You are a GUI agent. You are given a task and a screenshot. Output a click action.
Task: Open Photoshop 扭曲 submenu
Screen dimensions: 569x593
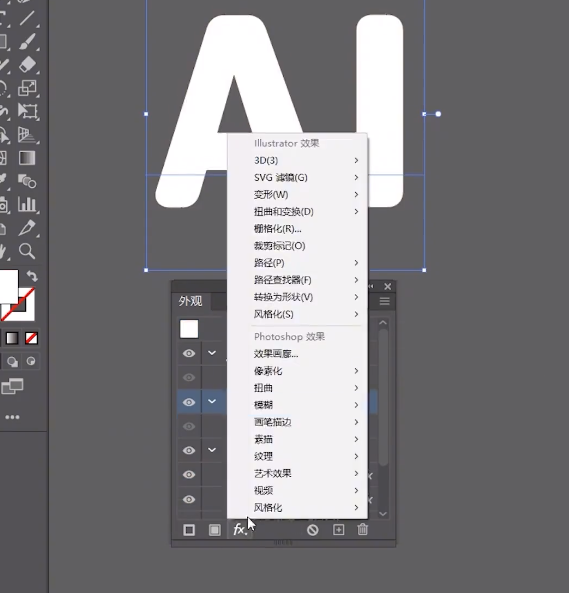click(x=297, y=388)
